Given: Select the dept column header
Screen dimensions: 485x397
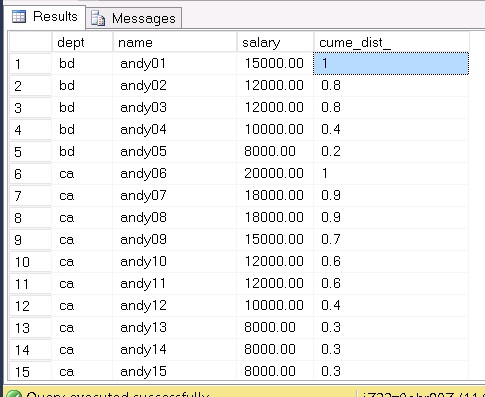Looking at the screenshot, I should [82, 42].
